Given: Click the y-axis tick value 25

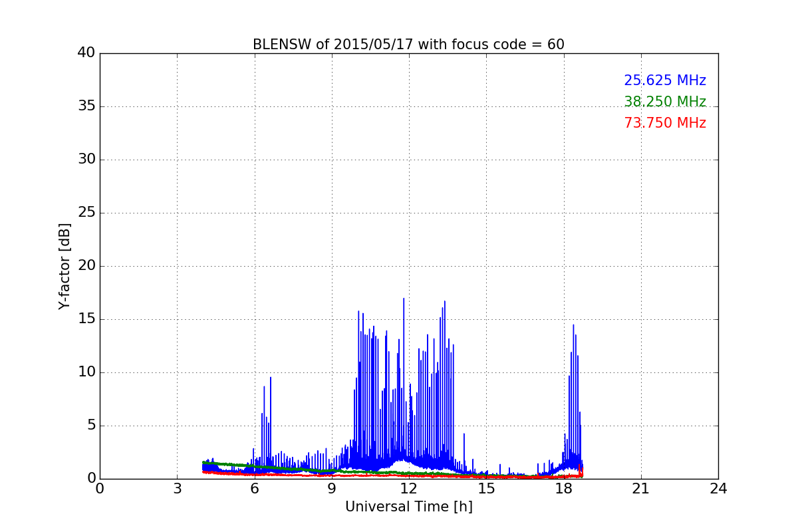Looking at the screenshot, I should pos(86,213).
